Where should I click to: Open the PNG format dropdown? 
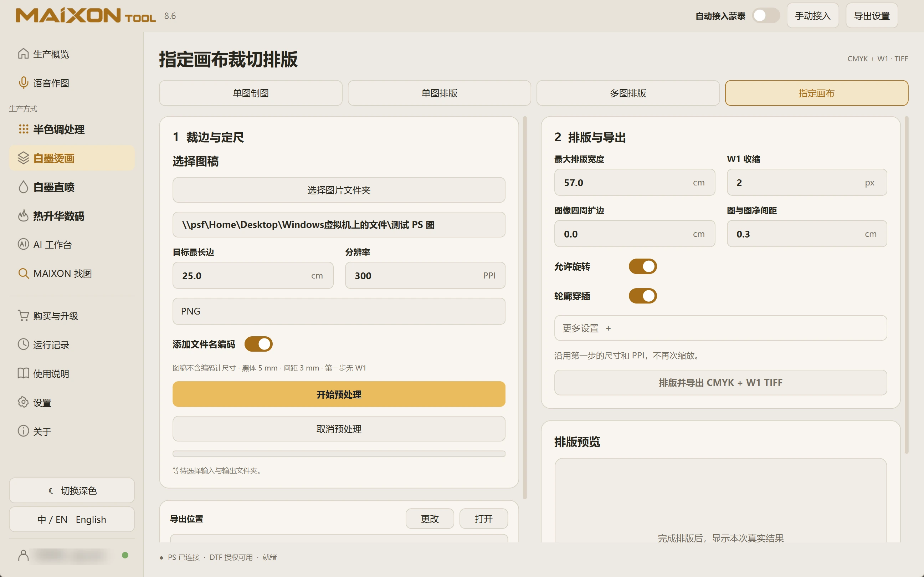(339, 311)
